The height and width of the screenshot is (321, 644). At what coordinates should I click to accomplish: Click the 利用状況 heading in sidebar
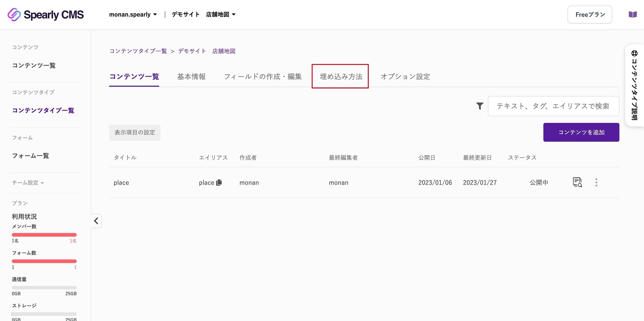(24, 216)
